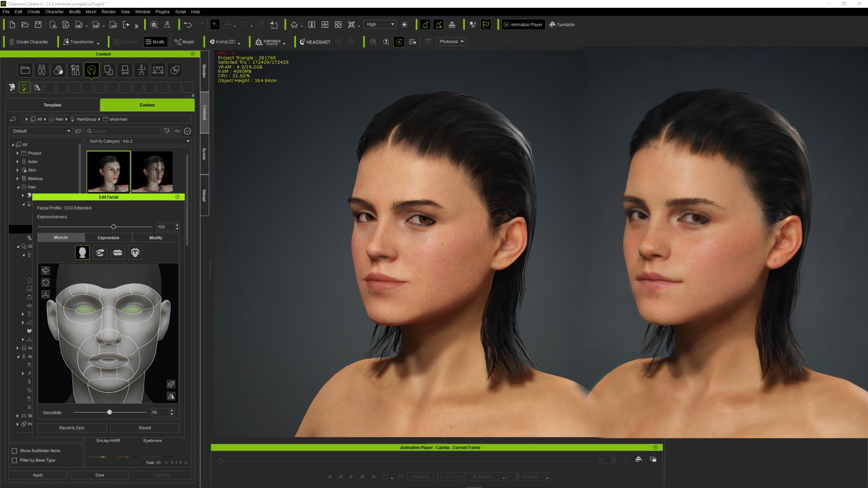Click the Create Character button
868x488 pixels.
point(29,42)
